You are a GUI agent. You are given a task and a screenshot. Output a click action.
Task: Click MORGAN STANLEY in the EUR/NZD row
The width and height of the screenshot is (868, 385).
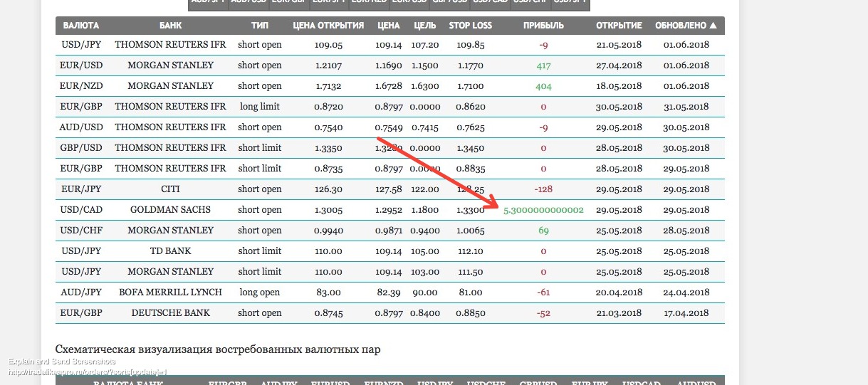[x=171, y=86]
